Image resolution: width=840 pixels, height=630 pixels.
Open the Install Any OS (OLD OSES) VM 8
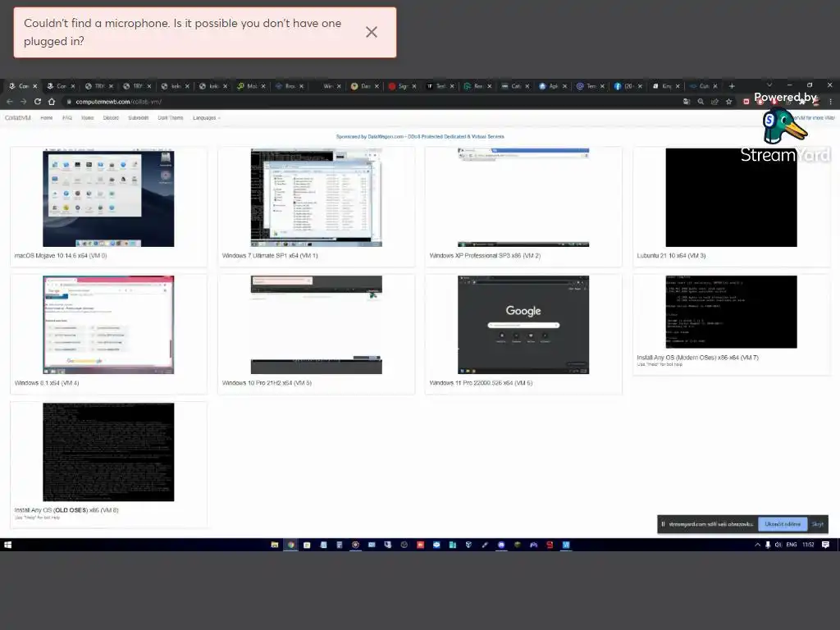click(108, 452)
